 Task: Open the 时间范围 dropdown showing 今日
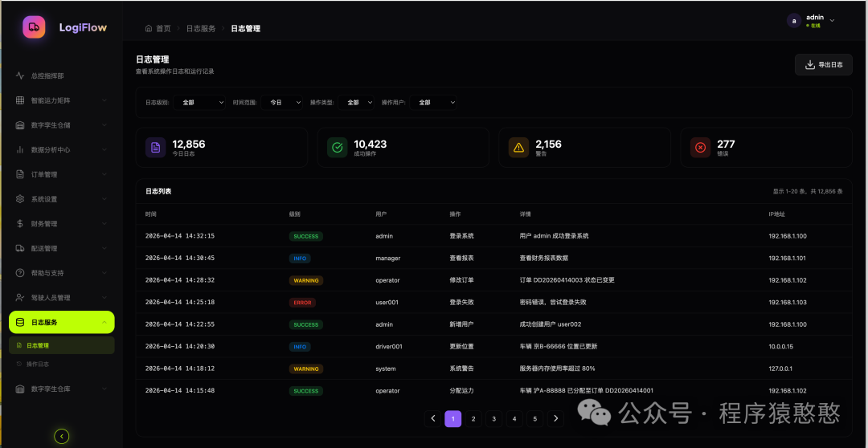pos(282,102)
